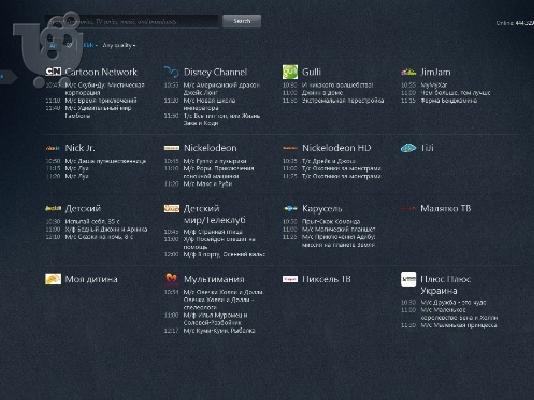Select 'Т/с Дрейк и Джош' entry
This screenshot has width=534, height=400.
[x=329, y=161]
